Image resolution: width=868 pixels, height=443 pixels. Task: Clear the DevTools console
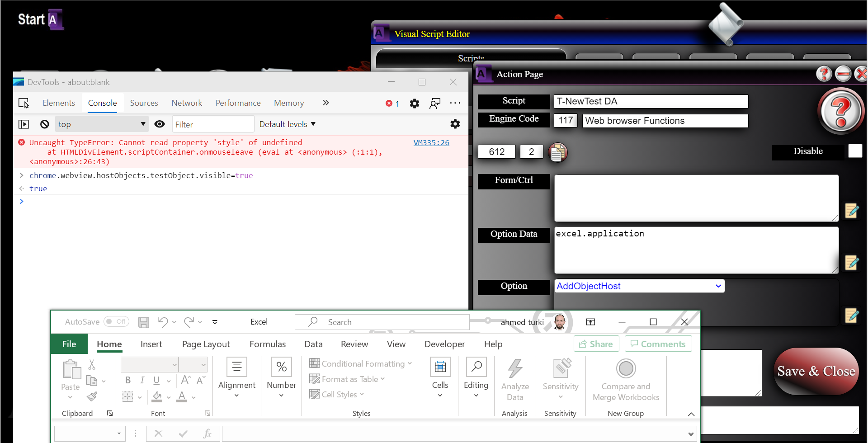point(44,124)
